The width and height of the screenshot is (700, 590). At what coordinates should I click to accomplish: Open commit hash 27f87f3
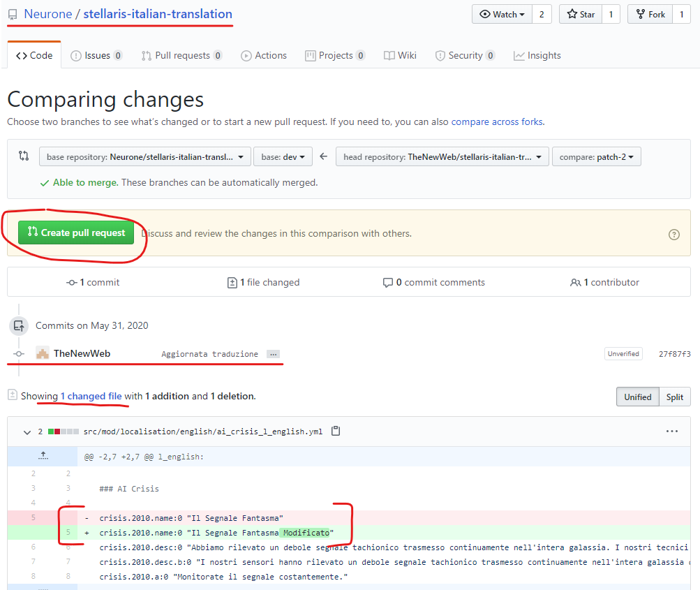675,354
